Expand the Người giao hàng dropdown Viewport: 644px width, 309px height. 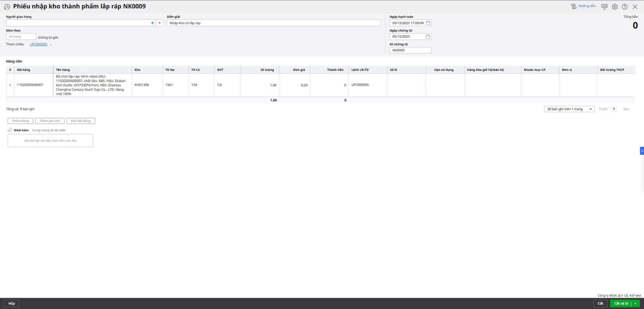[x=160, y=23]
